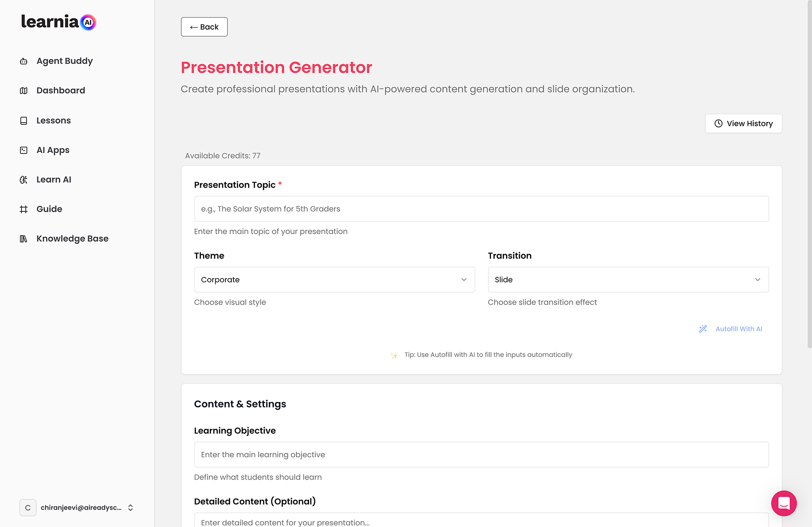Open the Theme dropdown showing Corporate
This screenshot has height=527, width=812.
[x=335, y=279]
